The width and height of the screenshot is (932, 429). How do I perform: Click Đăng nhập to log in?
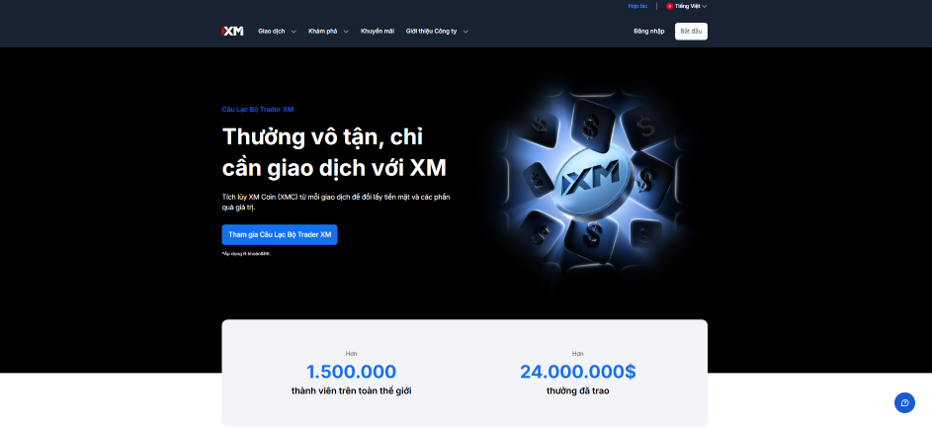pyautogui.click(x=649, y=31)
